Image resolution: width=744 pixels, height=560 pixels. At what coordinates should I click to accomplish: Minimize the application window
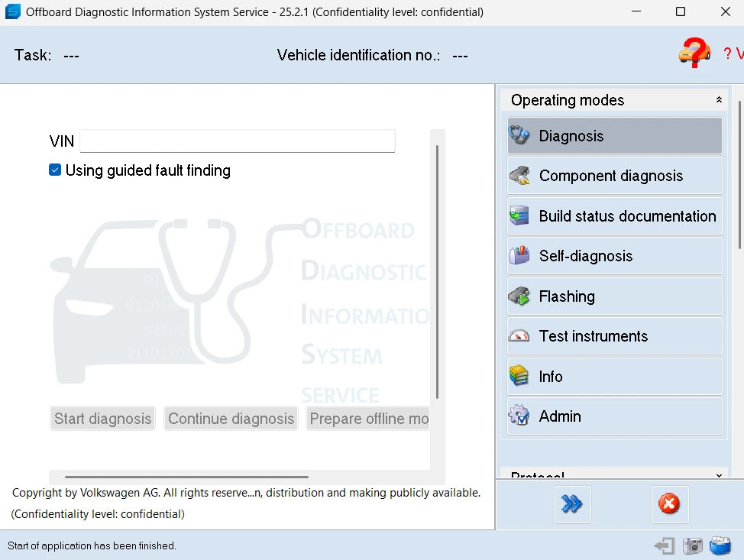[x=636, y=11]
